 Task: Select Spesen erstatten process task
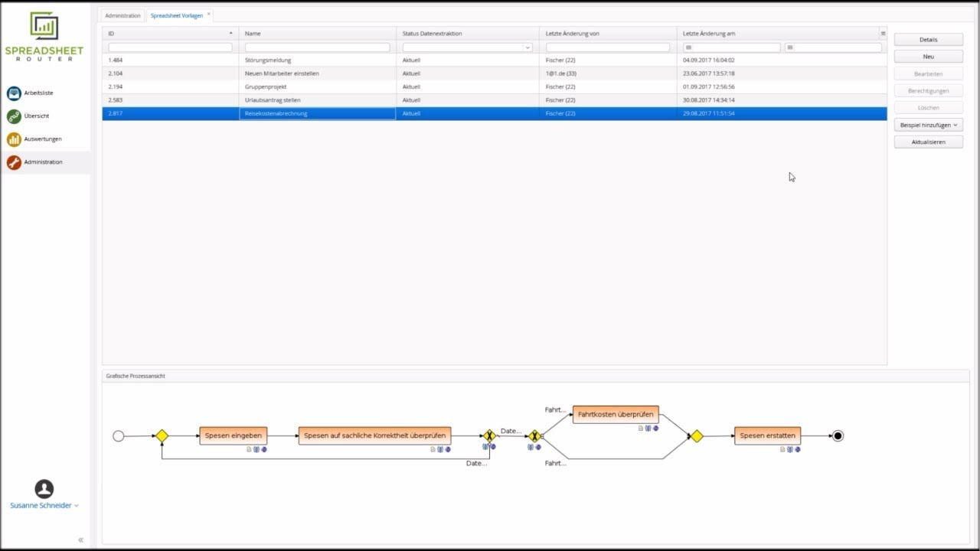click(x=768, y=436)
